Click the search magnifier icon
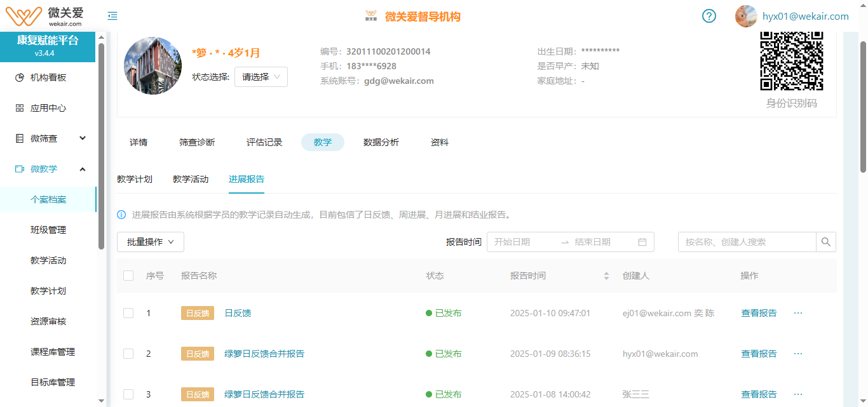This screenshot has width=868, height=407. click(x=825, y=242)
